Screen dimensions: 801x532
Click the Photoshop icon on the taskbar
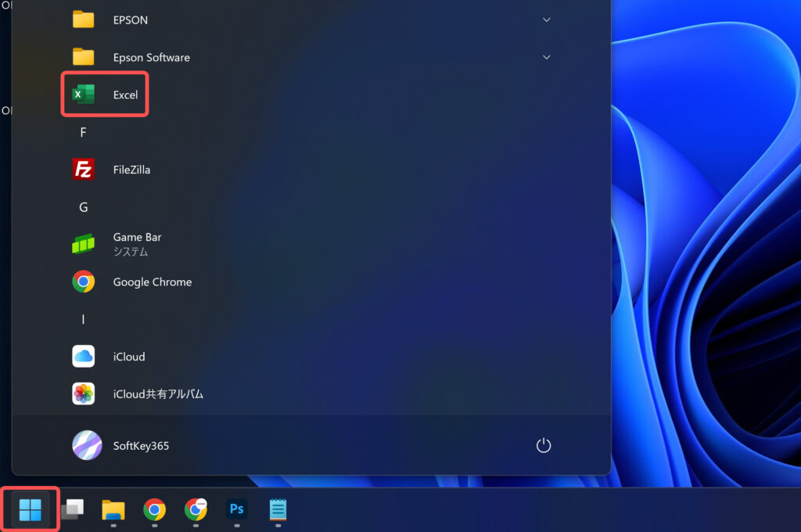(236, 509)
